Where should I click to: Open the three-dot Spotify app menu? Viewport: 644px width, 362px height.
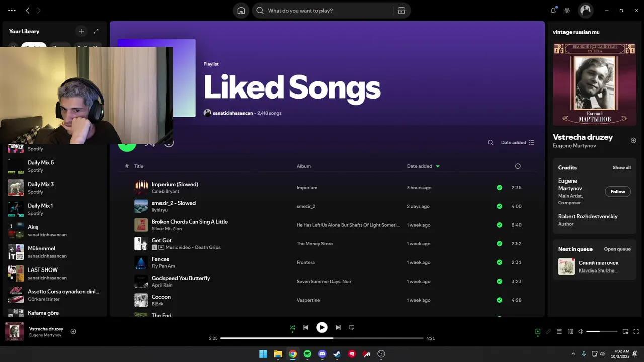click(x=12, y=10)
